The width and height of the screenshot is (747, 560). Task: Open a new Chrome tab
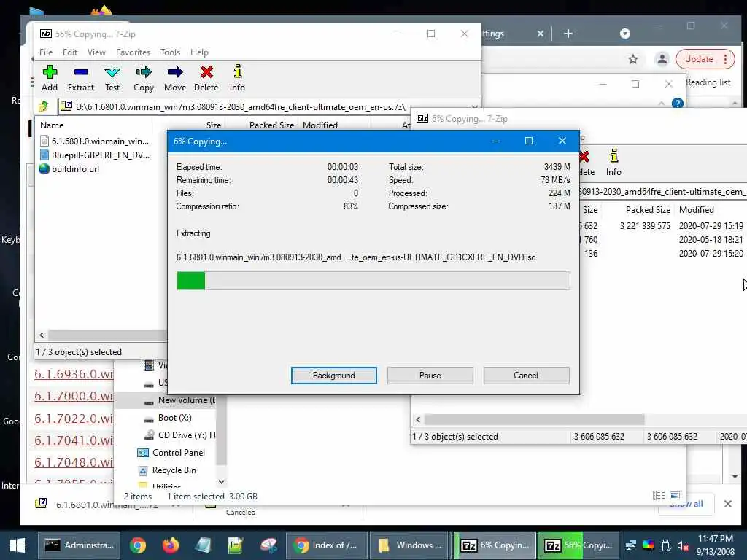coord(568,34)
